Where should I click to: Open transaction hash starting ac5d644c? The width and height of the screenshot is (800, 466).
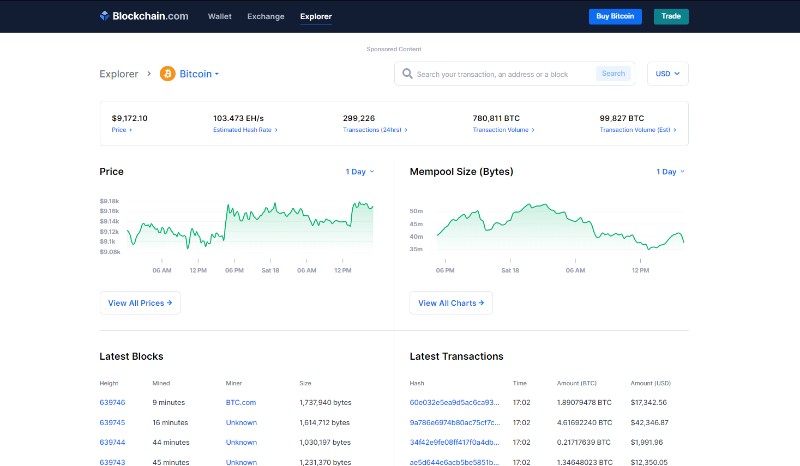pyautogui.click(x=455, y=462)
